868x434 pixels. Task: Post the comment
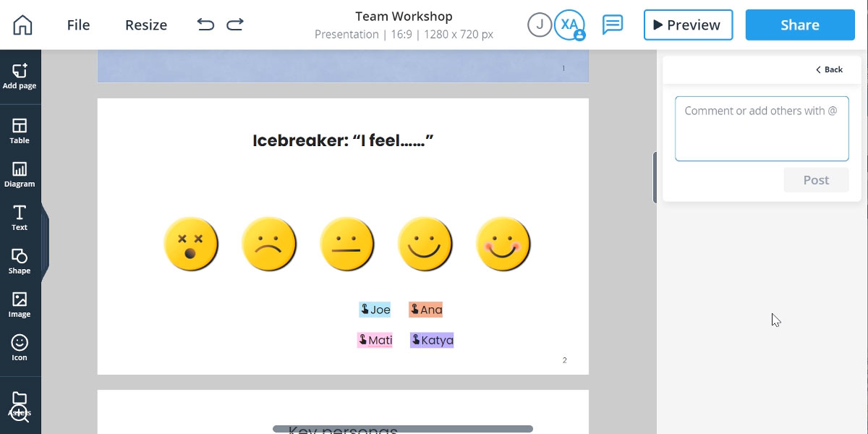816,180
